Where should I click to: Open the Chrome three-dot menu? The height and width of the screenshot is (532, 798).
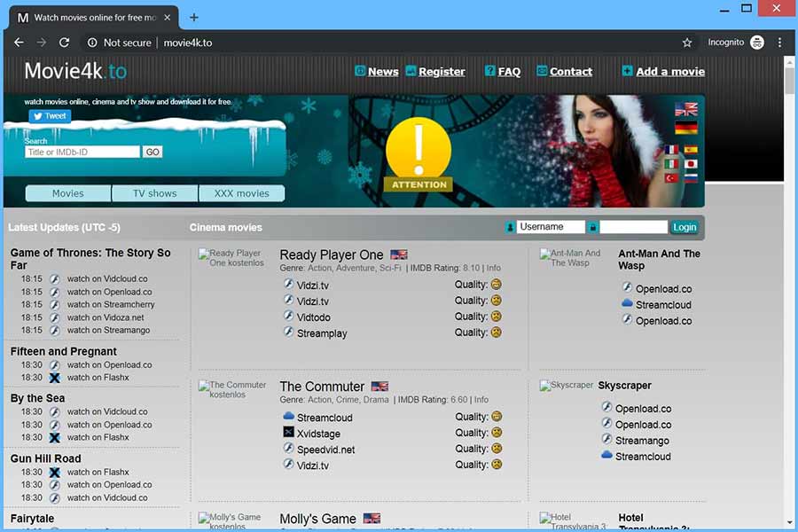click(779, 43)
